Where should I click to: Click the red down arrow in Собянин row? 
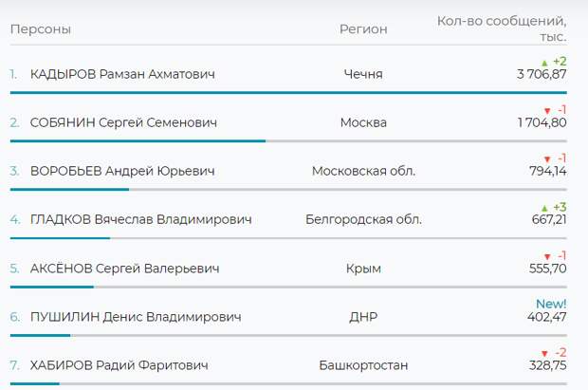click(x=547, y=111)
